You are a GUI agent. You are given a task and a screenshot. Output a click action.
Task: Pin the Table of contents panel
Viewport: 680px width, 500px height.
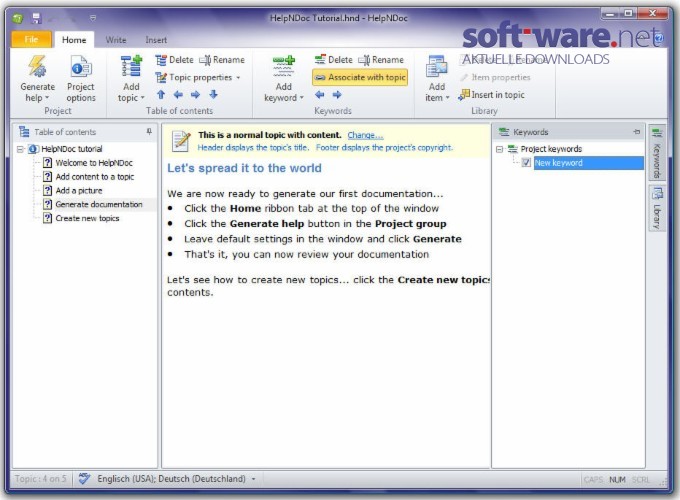149,131
